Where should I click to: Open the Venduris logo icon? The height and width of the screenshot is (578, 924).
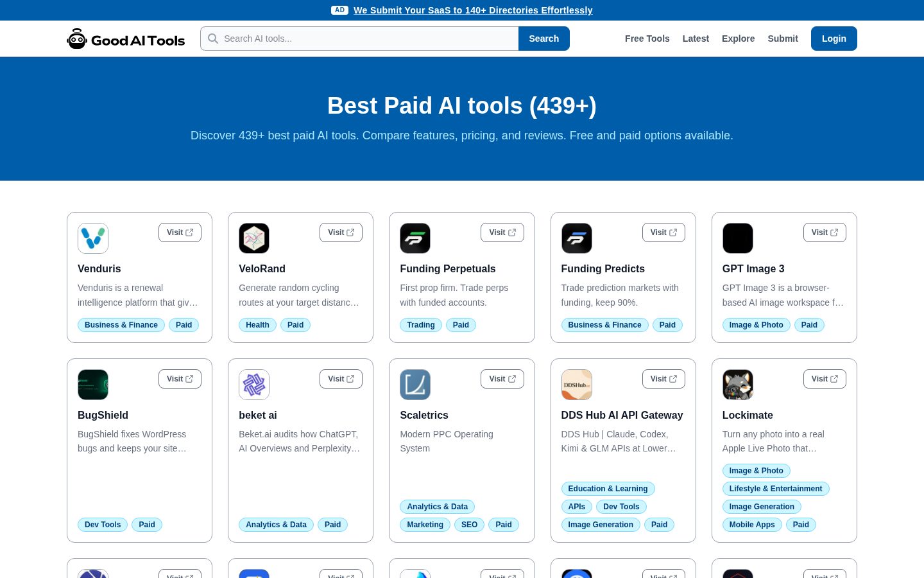(x=93, y=238)
